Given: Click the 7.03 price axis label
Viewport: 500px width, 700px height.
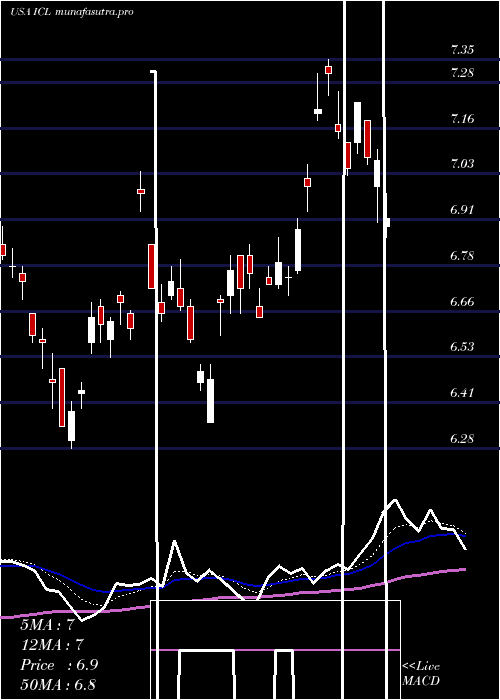Looking at the screenshot, I should point(462,164).
